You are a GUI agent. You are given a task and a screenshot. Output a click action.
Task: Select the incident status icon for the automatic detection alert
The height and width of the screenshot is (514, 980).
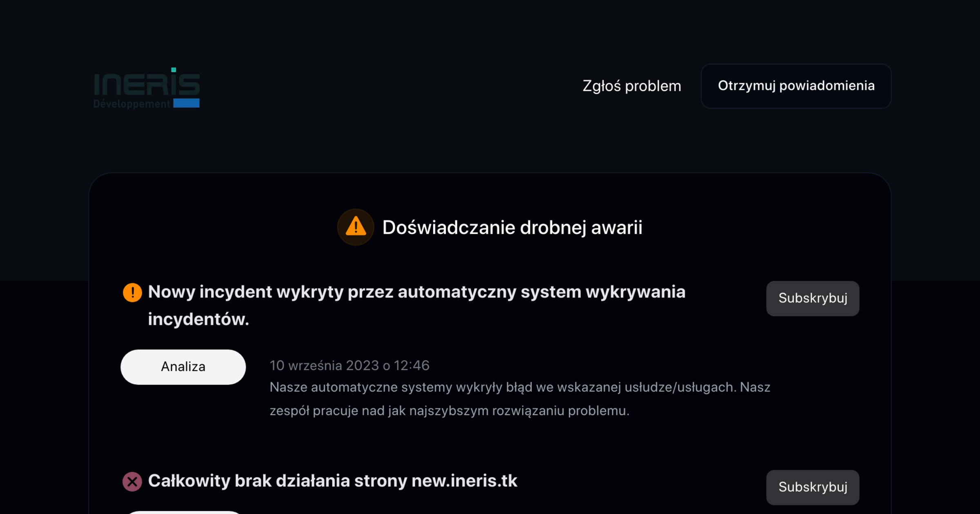(132, 292)
